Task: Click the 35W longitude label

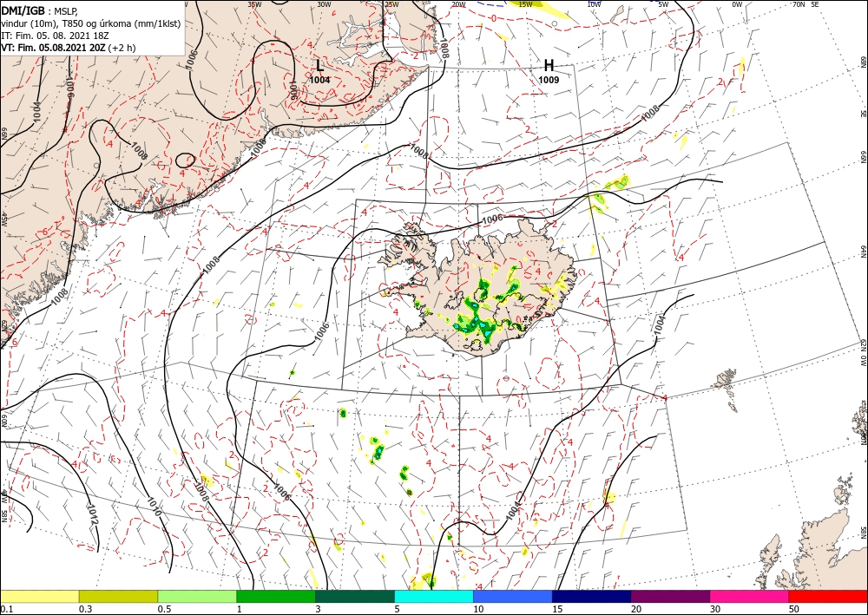Action: click(x=254, y=4)
